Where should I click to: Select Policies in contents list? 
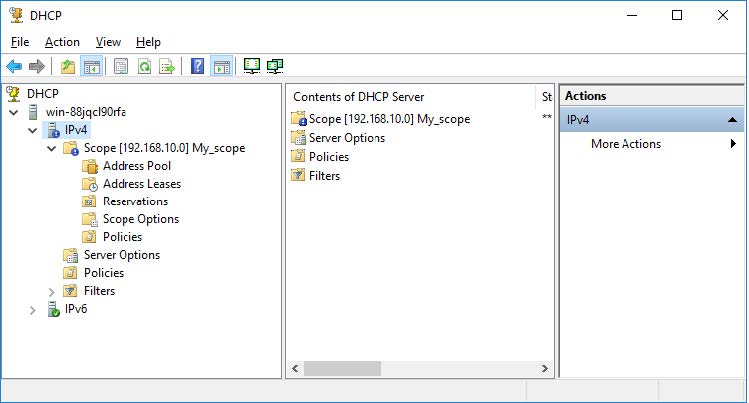(329, 157)
